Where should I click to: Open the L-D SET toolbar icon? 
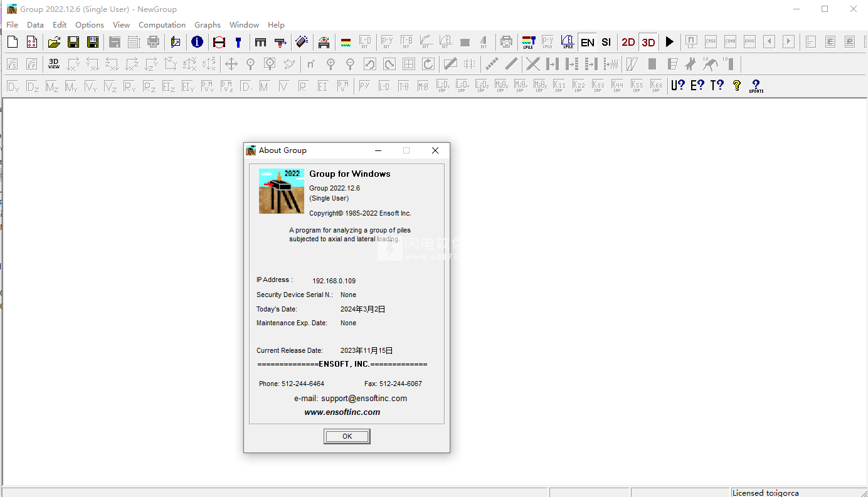pos(365,42)
